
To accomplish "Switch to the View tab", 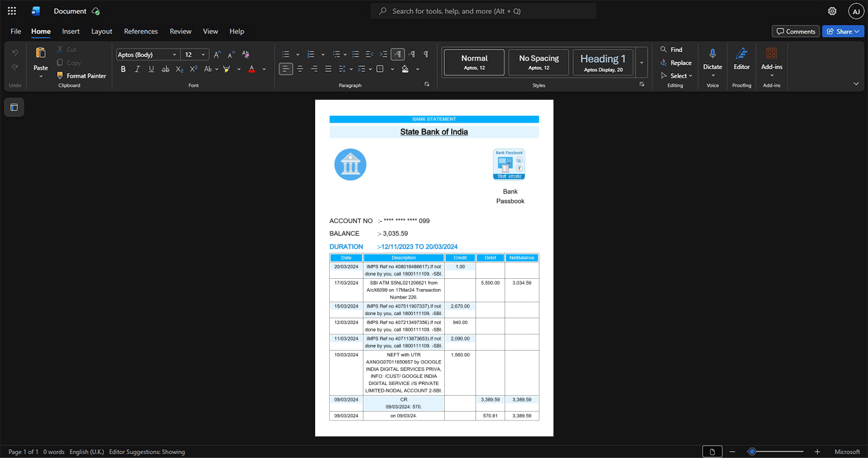I will click(x=210, y=31).
